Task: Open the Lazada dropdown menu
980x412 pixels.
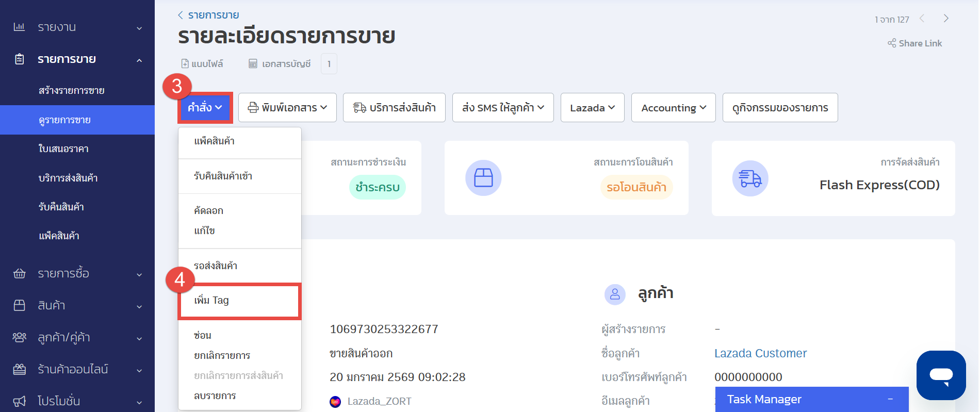Action: pyautogui.click(x=592, y=108)
